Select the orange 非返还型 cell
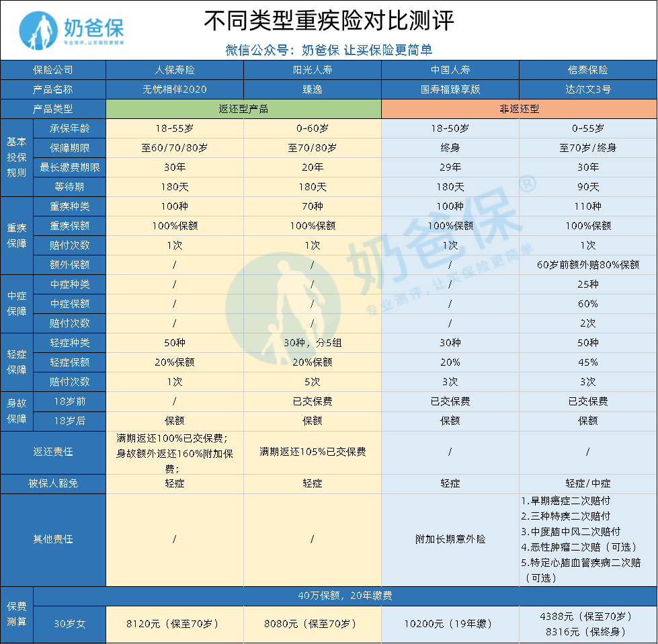This screenshot has width=658, height=644. [x=519, y=109]
